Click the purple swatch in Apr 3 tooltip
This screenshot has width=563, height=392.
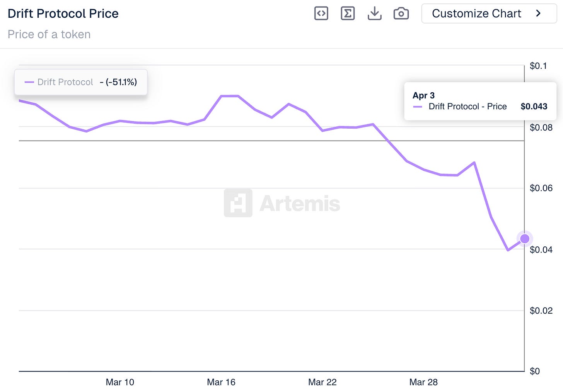[418, 107]
